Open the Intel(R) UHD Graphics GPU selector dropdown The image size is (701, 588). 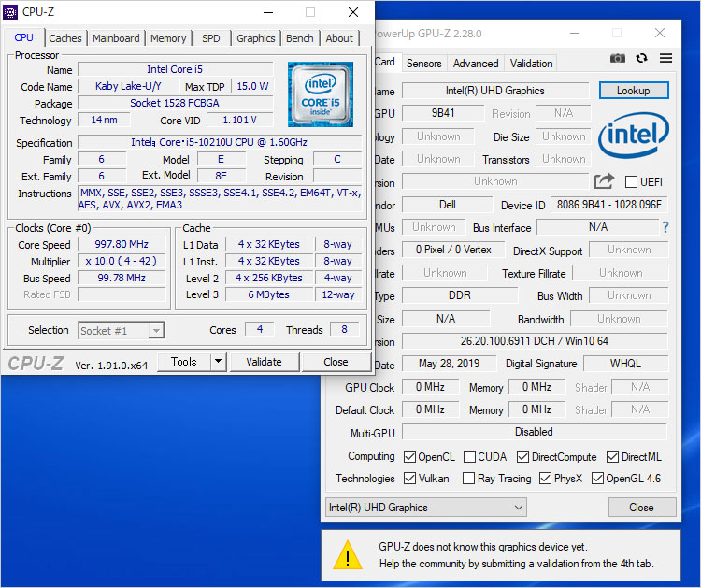pyautogui.click(x=425, y=508)
